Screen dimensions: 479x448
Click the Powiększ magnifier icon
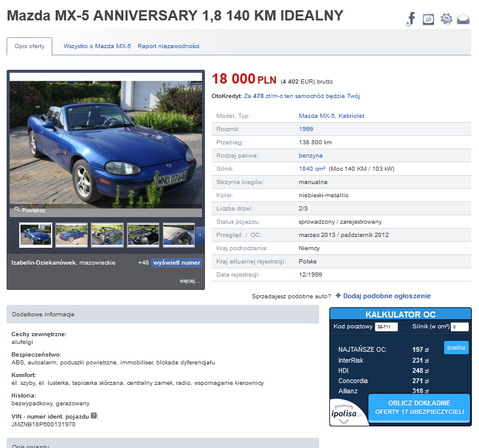[17, 210]
